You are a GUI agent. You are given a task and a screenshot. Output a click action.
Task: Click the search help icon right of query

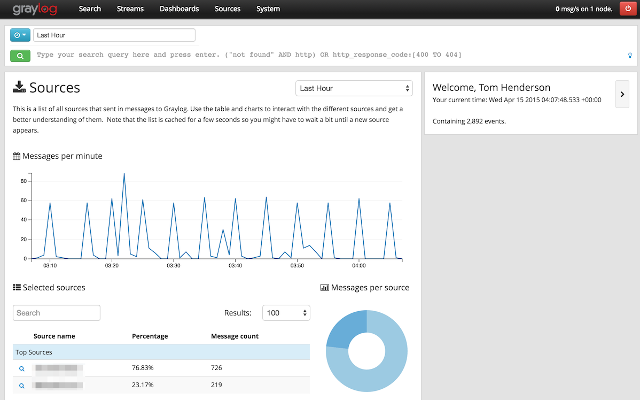click(628, 55)
